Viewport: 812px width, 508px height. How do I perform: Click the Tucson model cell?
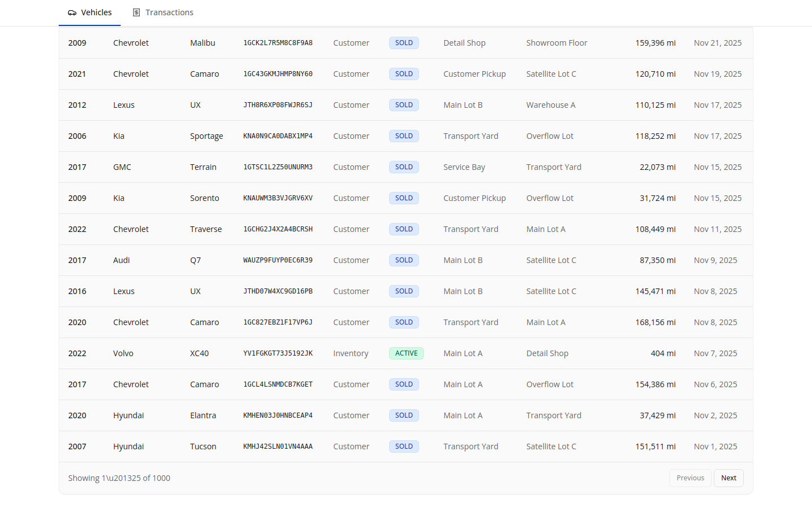coord(203,446)
